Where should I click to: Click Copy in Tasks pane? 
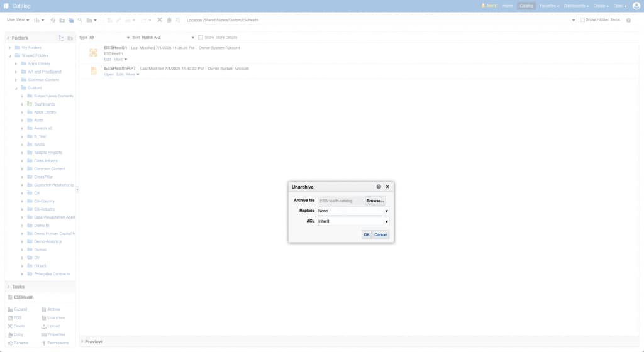[16, 334]
